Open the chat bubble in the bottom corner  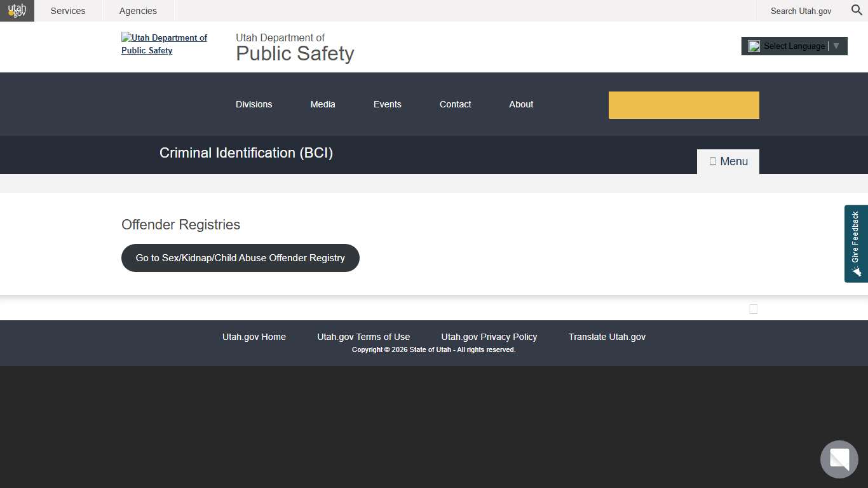pos(839,459)
